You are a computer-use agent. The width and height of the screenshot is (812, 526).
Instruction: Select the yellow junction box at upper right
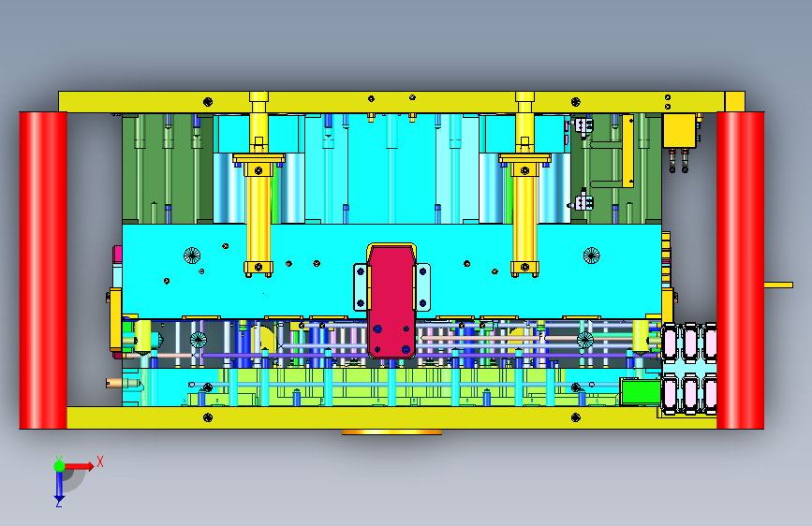[x=679, y=131]
